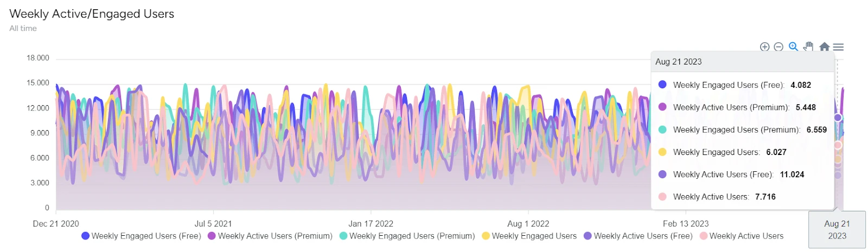Click the Dec 21 2020 axis label

[x=56, y=224]
